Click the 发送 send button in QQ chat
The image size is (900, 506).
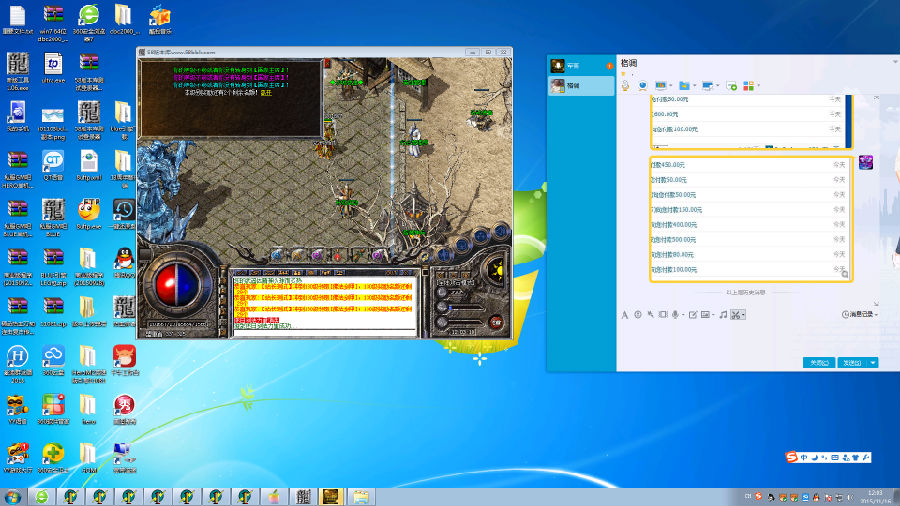[x=852, y=363]
